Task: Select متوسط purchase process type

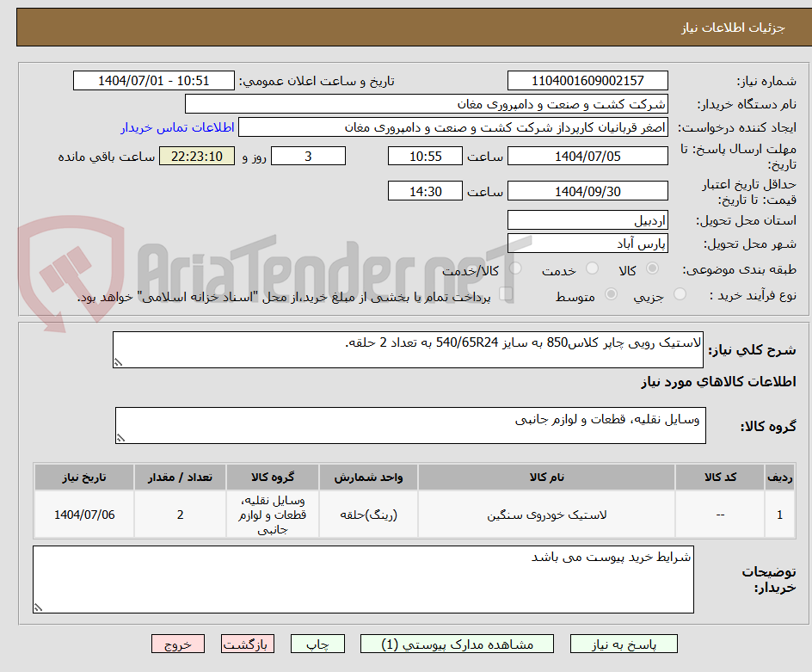Action: [612, 293]
